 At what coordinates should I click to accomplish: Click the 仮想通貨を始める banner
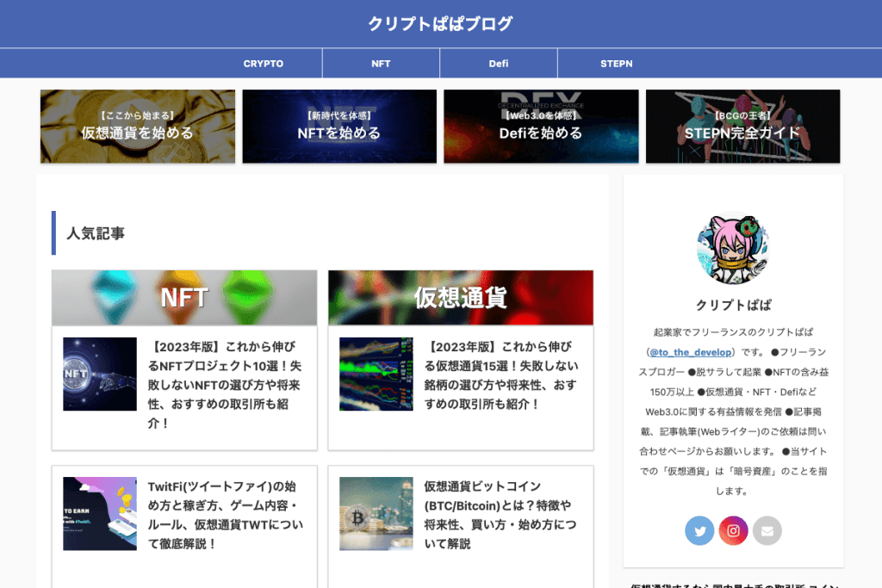point(138,127)
